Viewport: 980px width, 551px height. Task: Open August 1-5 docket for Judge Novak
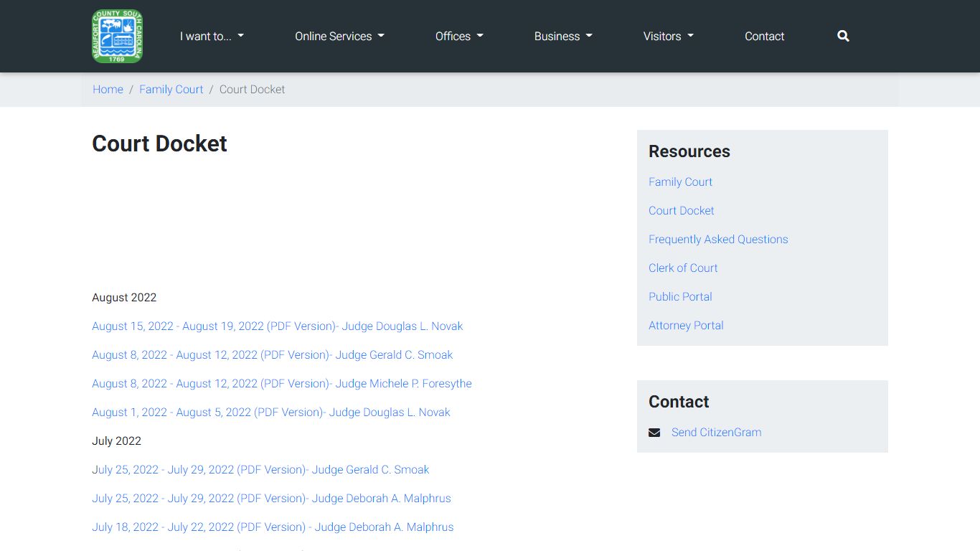tap(270, 413)
